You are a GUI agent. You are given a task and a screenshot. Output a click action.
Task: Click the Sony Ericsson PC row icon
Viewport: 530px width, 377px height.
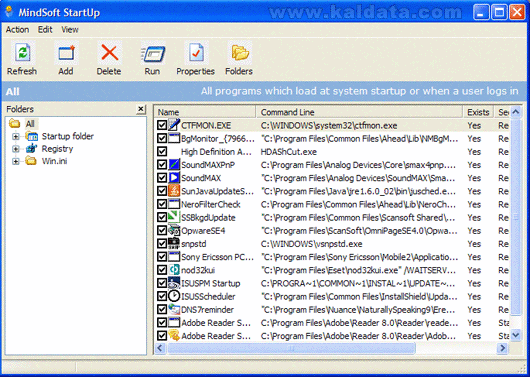(x=174, y=257)
